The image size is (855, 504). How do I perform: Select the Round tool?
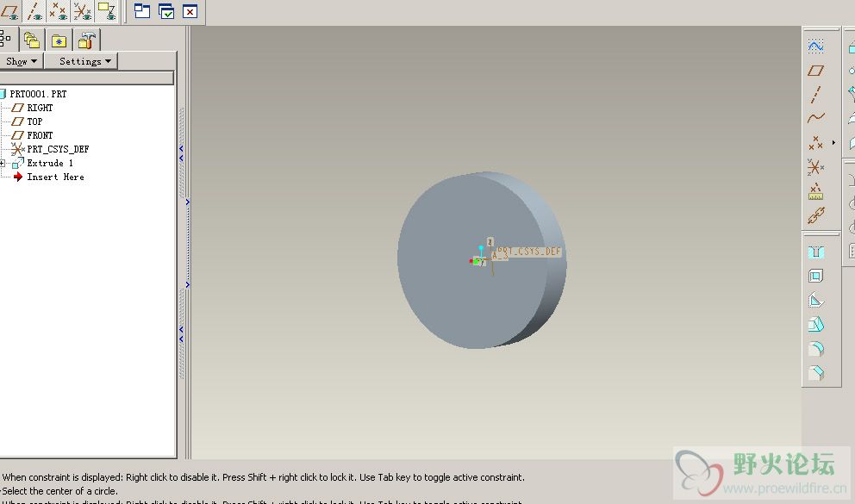click(x=815, y=348)
